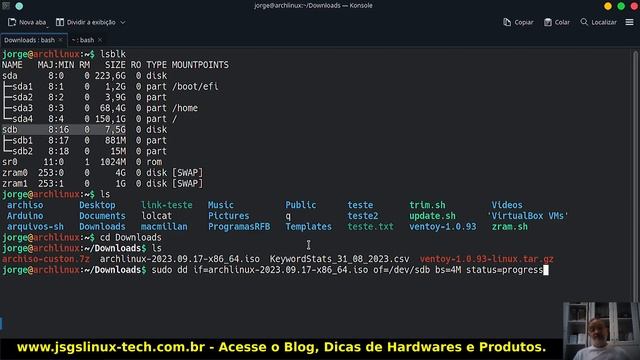Click the Music directory name
The width and height of the screenshot is (640, 360).
[x=221, y=205]
